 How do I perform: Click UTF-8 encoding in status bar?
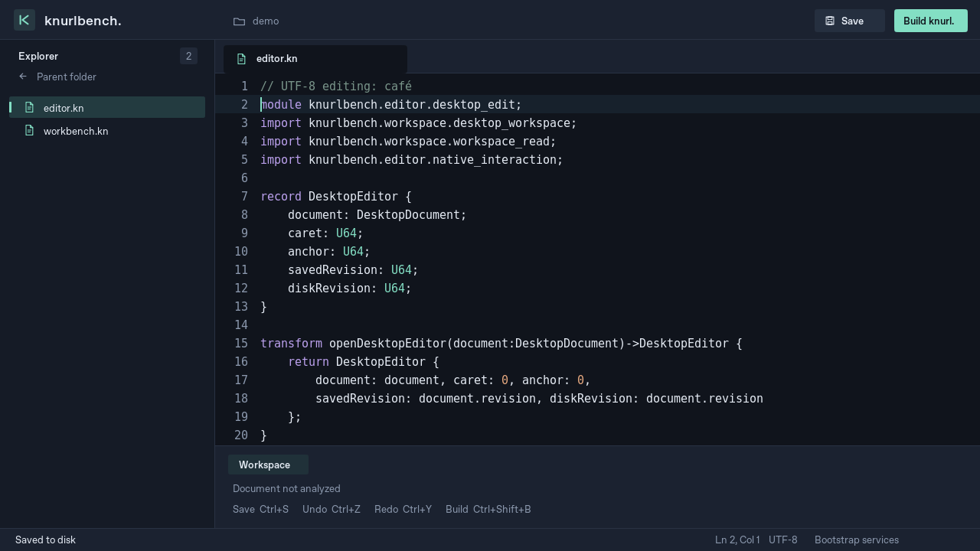tap(782, 540)
